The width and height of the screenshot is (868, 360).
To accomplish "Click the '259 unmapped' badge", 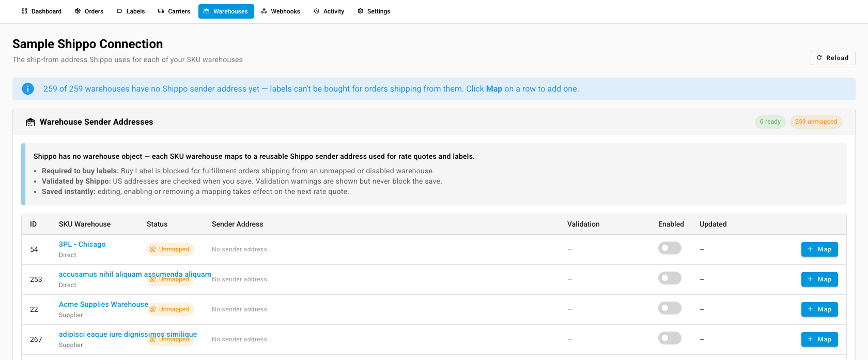I will pos(816,122).
